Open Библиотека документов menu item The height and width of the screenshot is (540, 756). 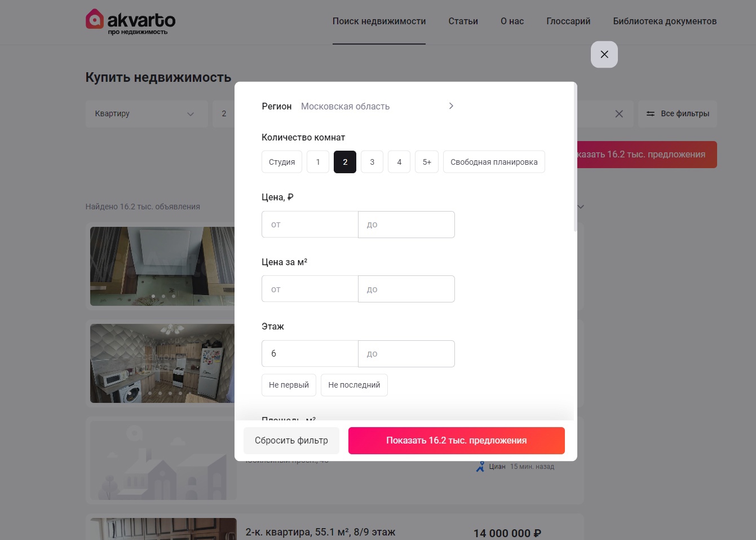(665, 21)
